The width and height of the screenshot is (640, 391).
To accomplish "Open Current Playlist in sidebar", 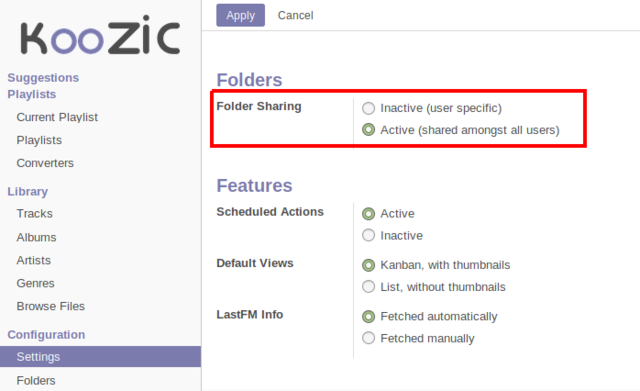I will coord(57,117).
